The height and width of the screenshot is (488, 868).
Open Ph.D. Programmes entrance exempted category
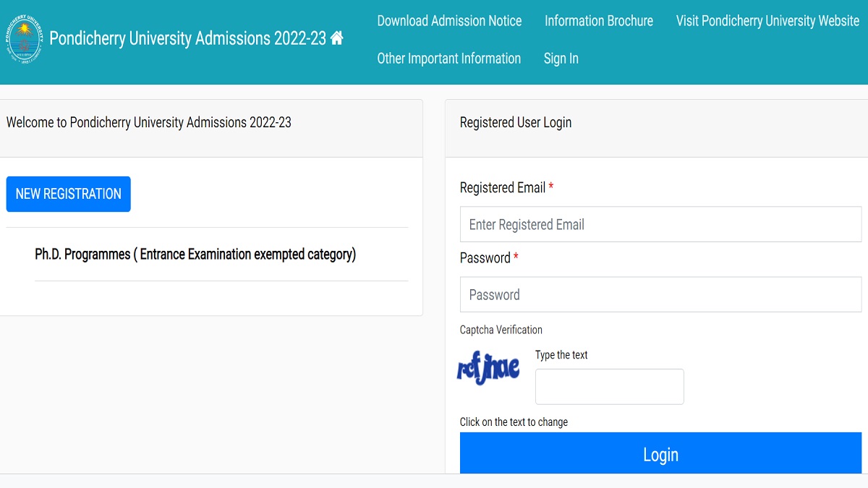point(195,254)
